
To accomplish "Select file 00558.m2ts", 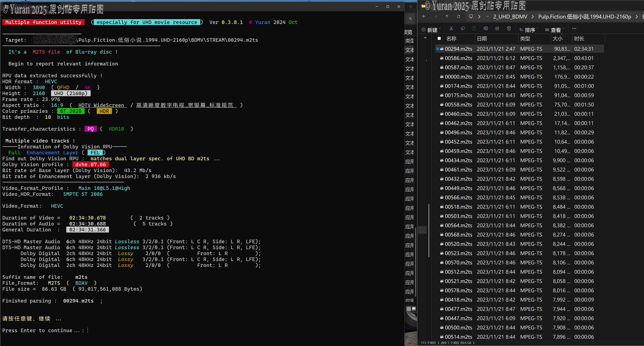I will tap(458, 105).
